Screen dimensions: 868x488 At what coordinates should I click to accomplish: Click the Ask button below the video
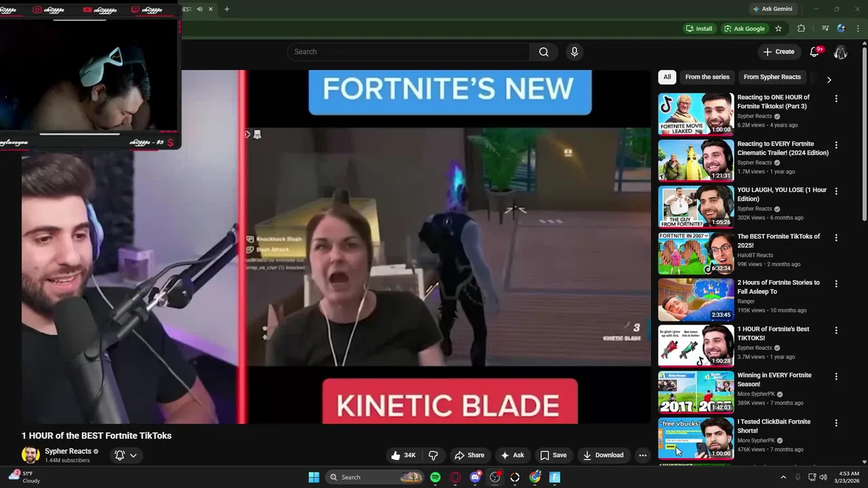coord(512,455)
